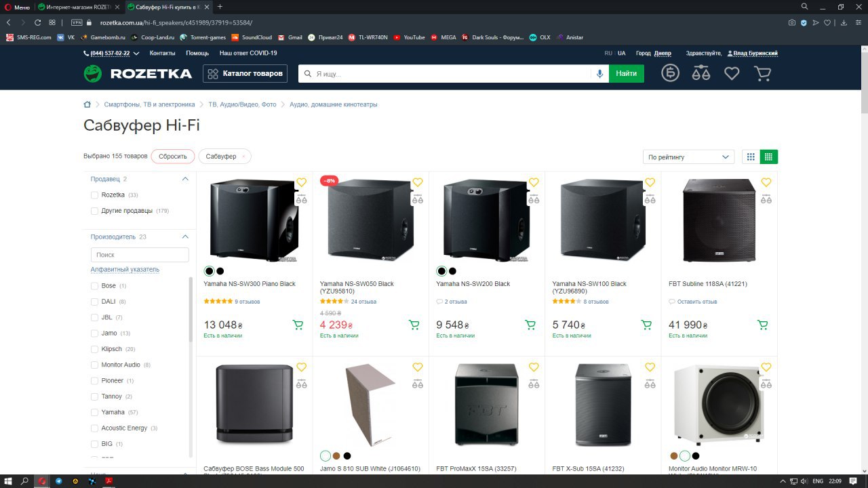Open YouTube bookmark

(409, 37)
